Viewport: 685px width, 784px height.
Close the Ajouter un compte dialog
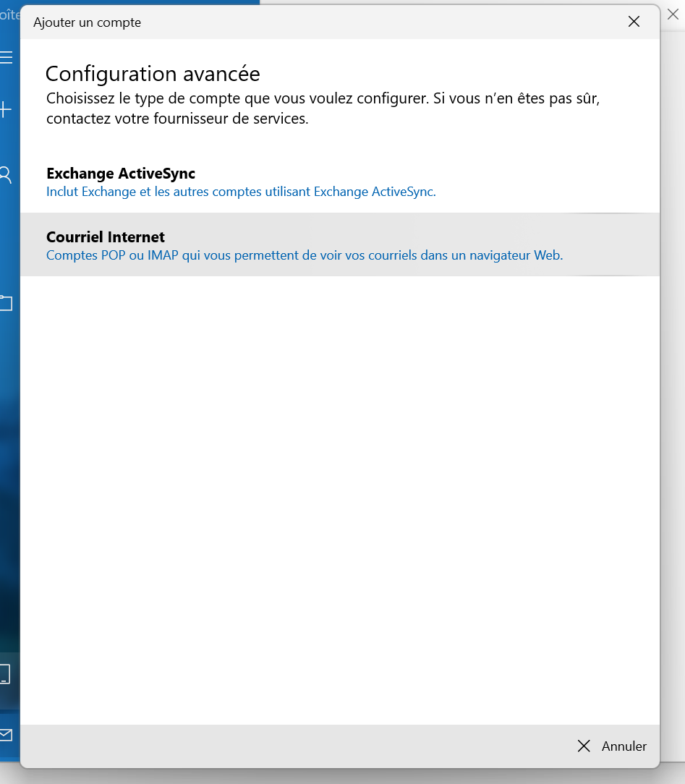pyautogui.click(x=634, y=22)
